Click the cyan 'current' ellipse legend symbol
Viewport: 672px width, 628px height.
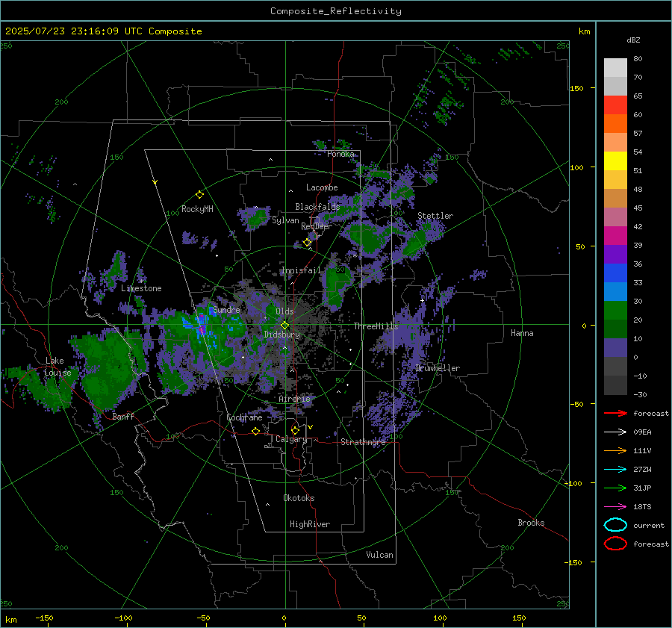click(615, 525)
